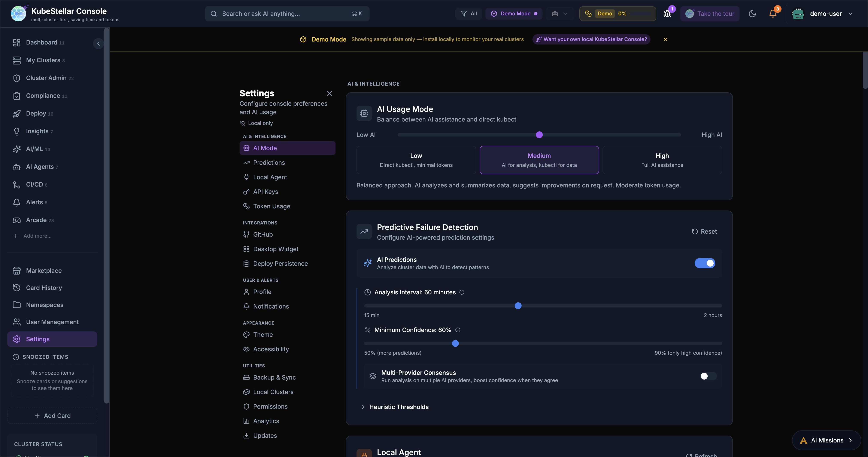Open AI Agents in left sidebar
The height and width of the screenshot is (457, 868).
[40, 167]
